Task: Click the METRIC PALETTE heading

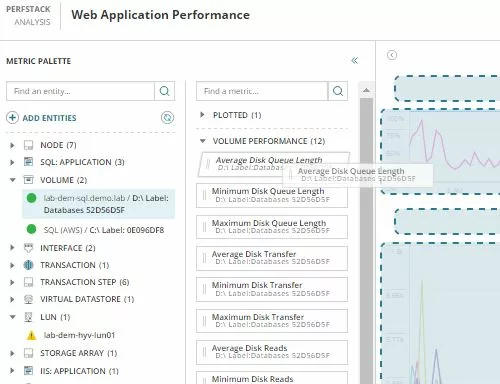Action: 39,61
